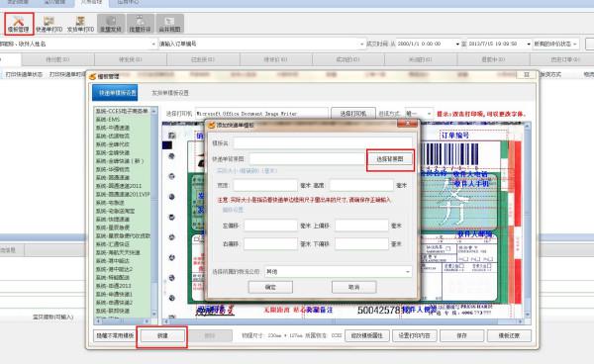Click the 模板管理 window title icon
This screenshot has width=594, height=364.
pyautogui.click(x=93, y=76)
